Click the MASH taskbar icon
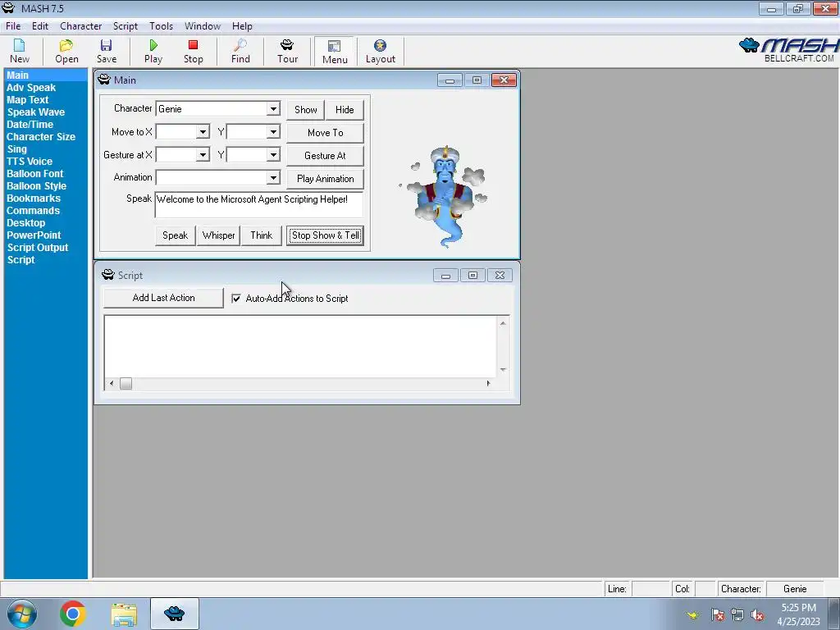Image resolution: width=840 pixels, height=630 pixels. coord(174,614)
